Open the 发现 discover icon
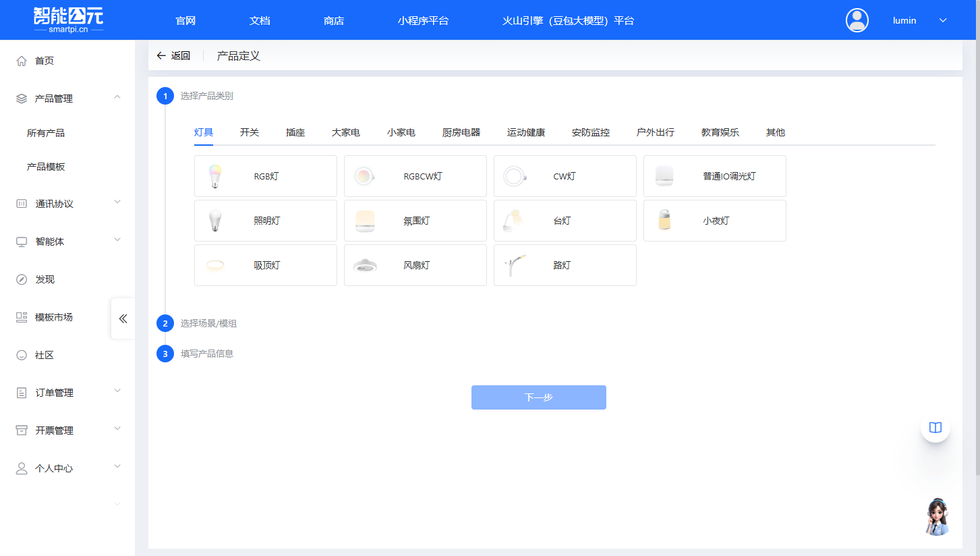 (x=21, y=279)
